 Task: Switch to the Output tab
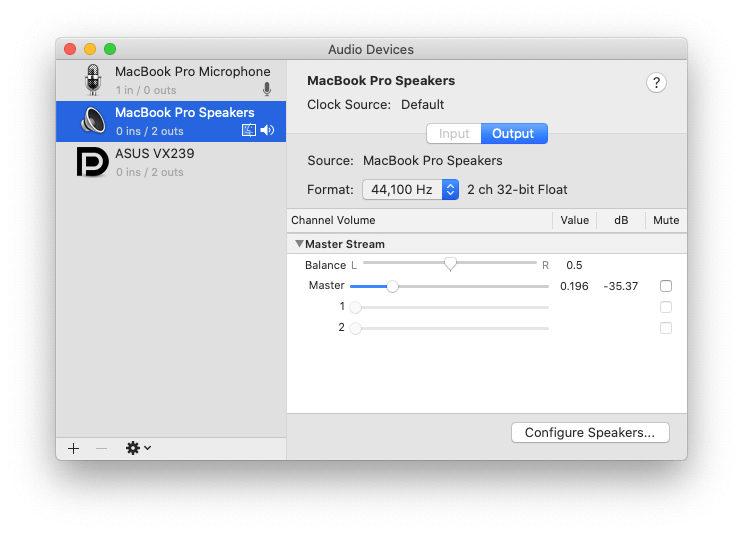(514, 134)
